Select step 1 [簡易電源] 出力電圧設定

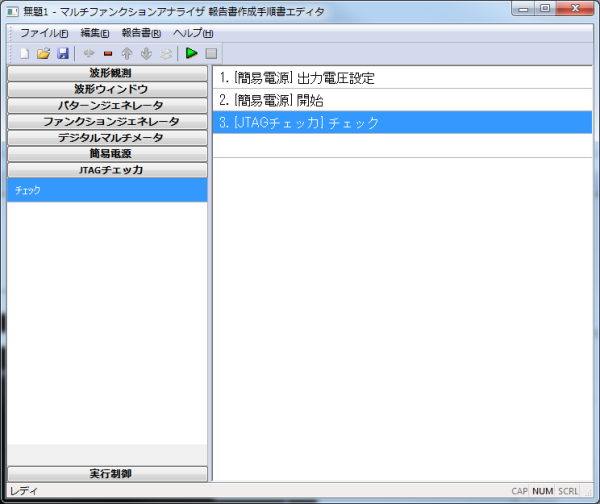click(x=402, y=78)
